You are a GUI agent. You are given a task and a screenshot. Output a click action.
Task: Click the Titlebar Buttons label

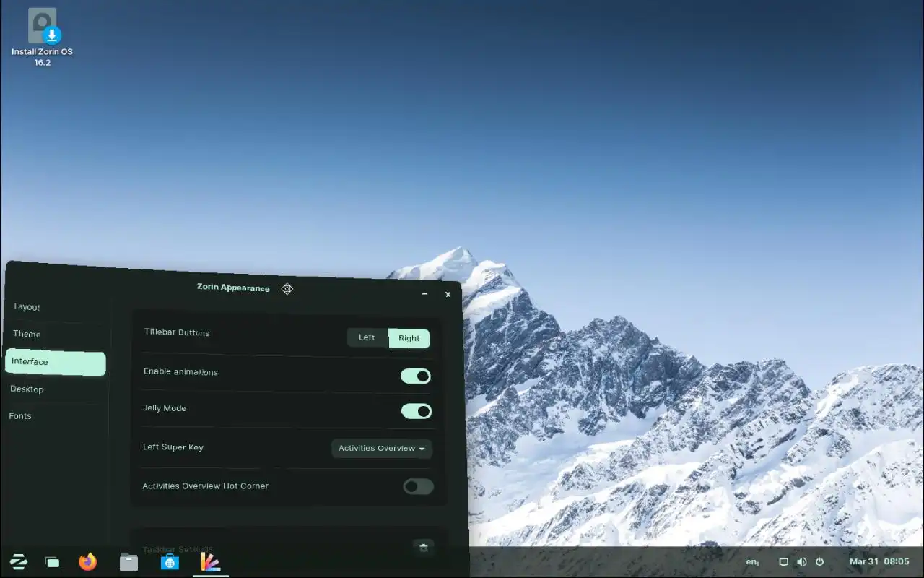tap(177, 332)
